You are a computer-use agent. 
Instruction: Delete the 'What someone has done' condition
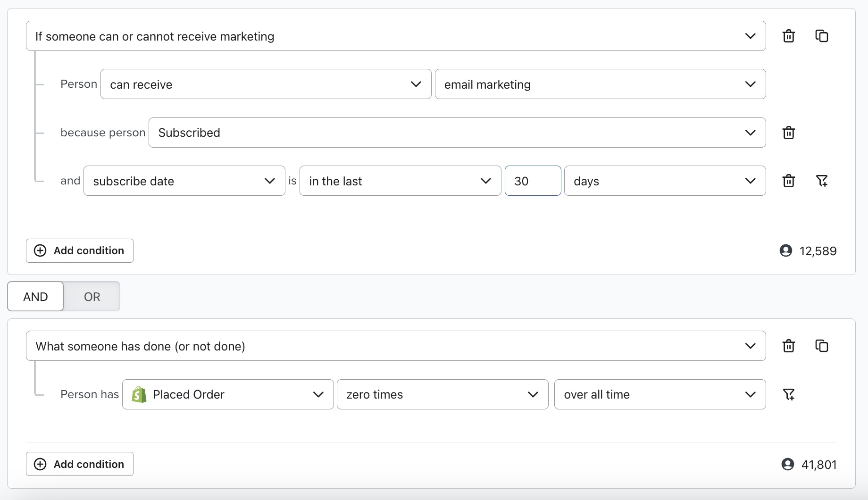788,346
